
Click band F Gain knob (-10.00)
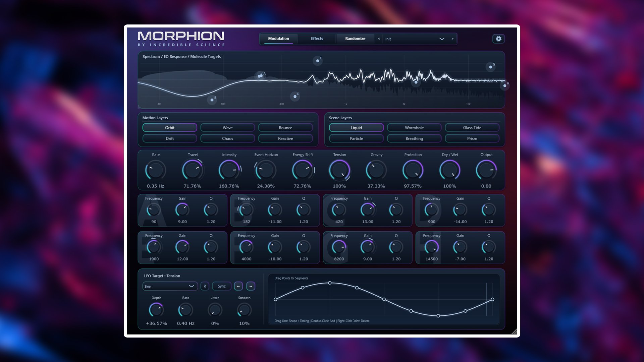(275, 247)
